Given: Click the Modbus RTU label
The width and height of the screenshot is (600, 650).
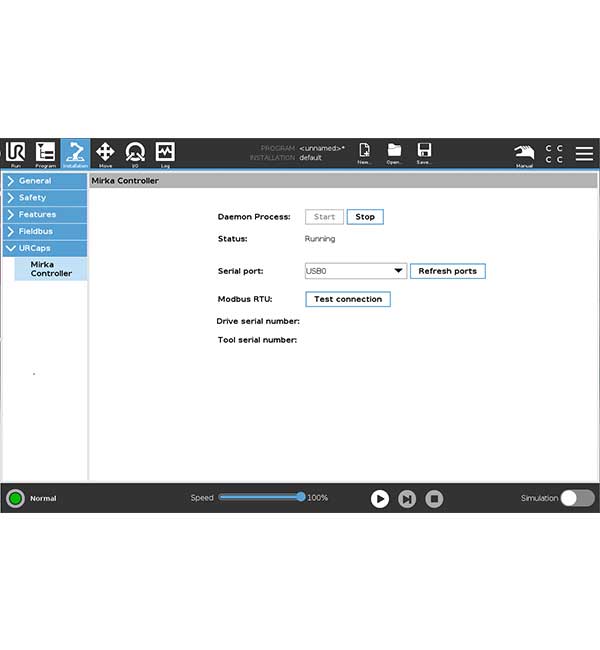Looking at the screenshot, I should [245, 299].
